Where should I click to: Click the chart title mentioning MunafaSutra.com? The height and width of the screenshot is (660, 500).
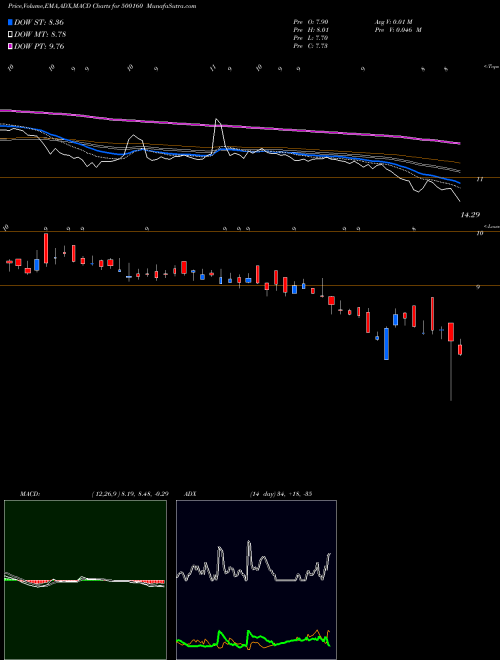[102, 6]
